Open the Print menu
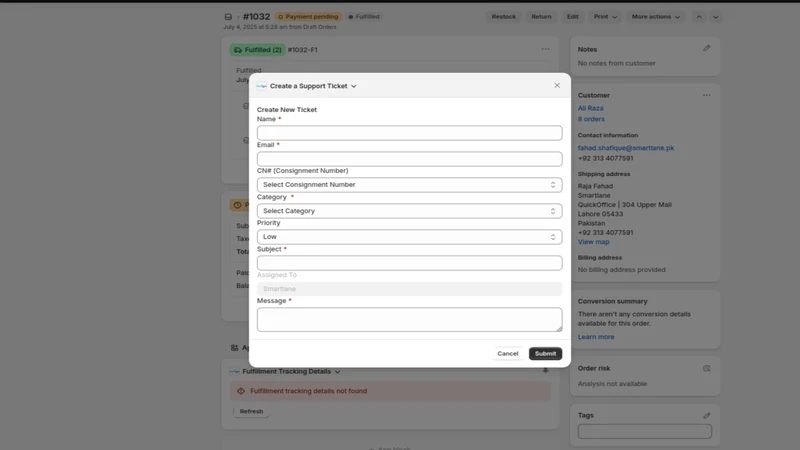The height and width of the screenshot is (450, 800). [x=605, y=17]
